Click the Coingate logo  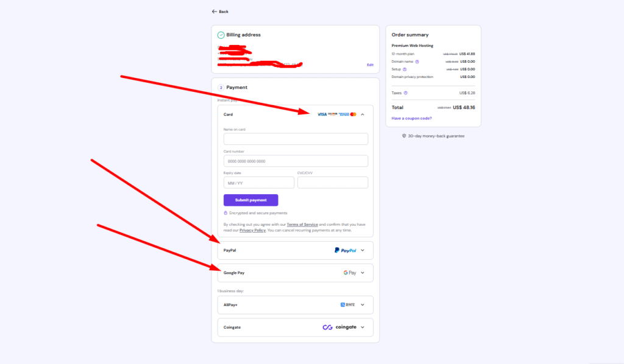[340, 327]
